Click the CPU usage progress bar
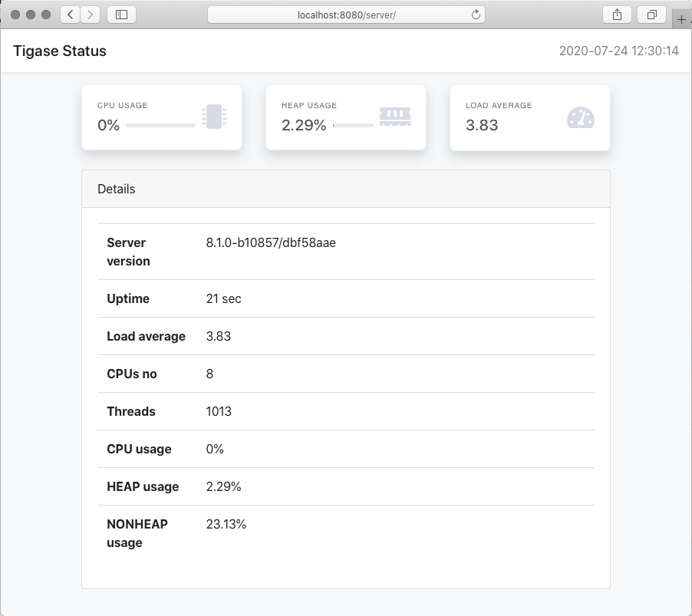This screenshot has width=692, height=616. pos(160,125)
